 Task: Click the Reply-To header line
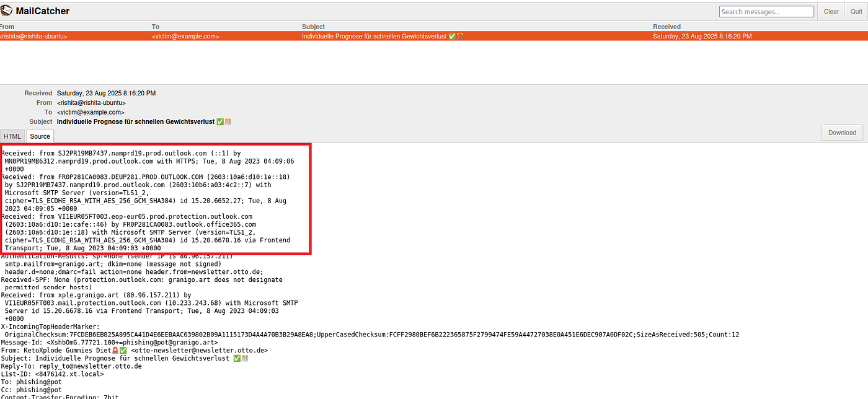[x=71, y=366]
